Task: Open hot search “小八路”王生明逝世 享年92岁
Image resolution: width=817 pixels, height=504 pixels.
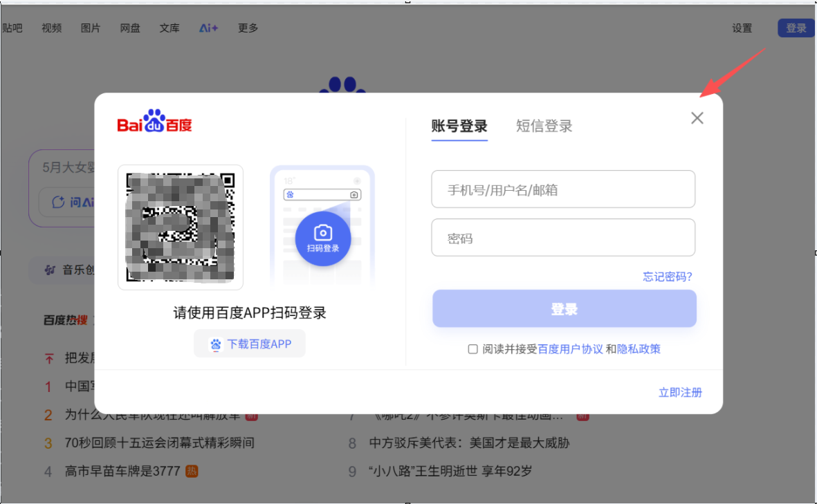Action: coord(451,472)
